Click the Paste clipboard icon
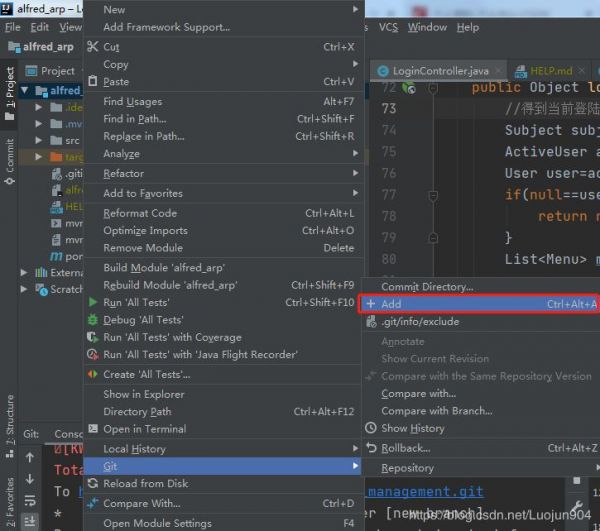Image resolution: width=600 pixels, height=531 pixels. click(x=93, y=81)
